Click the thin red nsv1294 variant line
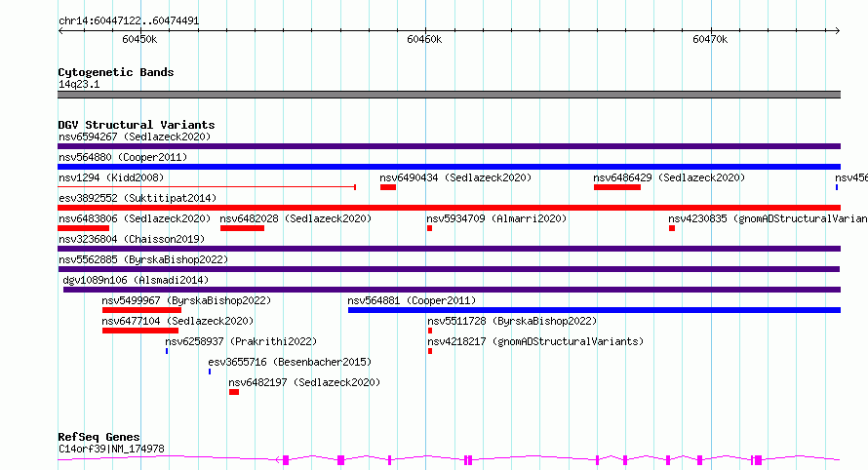 (x=207, y=187)
